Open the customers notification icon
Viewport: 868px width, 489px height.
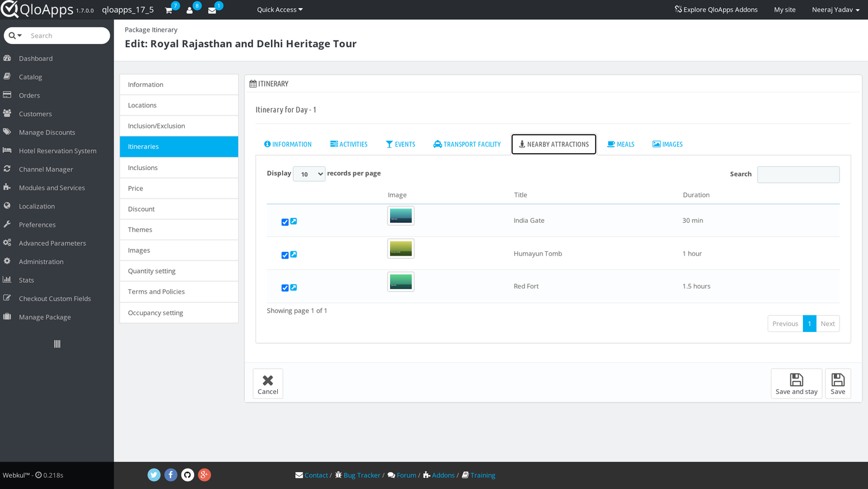coord(190,11)
